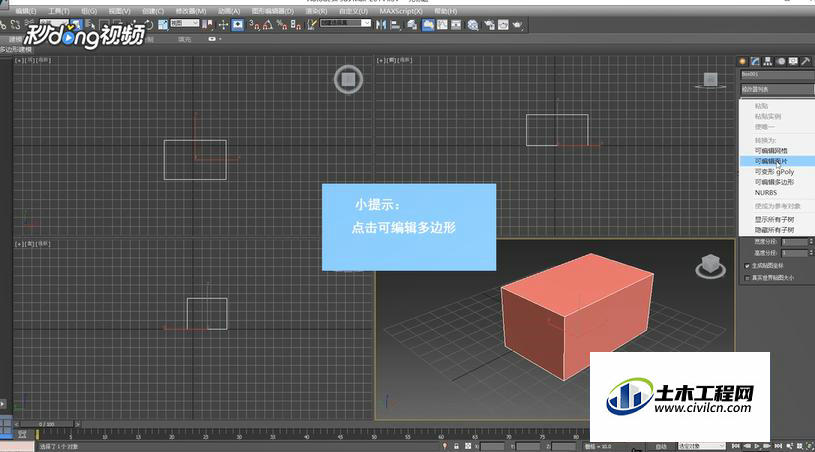Viewport: 815px width, 452px height.
Task: Click ViewCube in top viewport
Action: (x=348, y=79)
